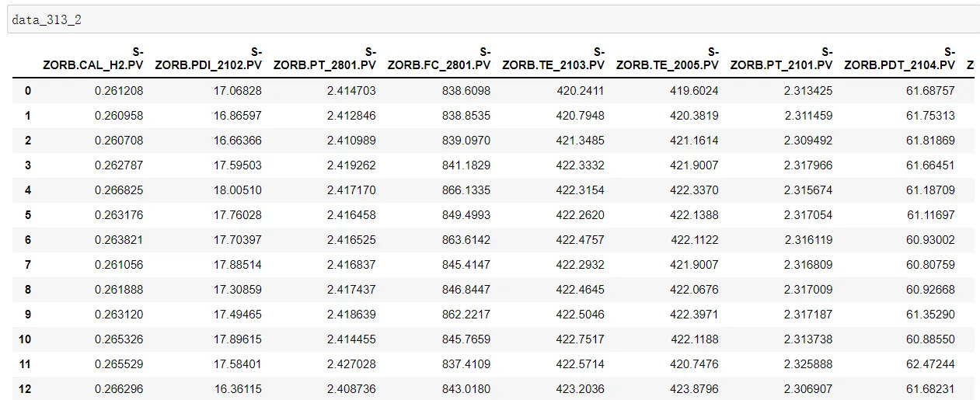The height and width of the screenshot is (400, 980).
Task: Click row index 7
Action: click(x=28, y=265)
